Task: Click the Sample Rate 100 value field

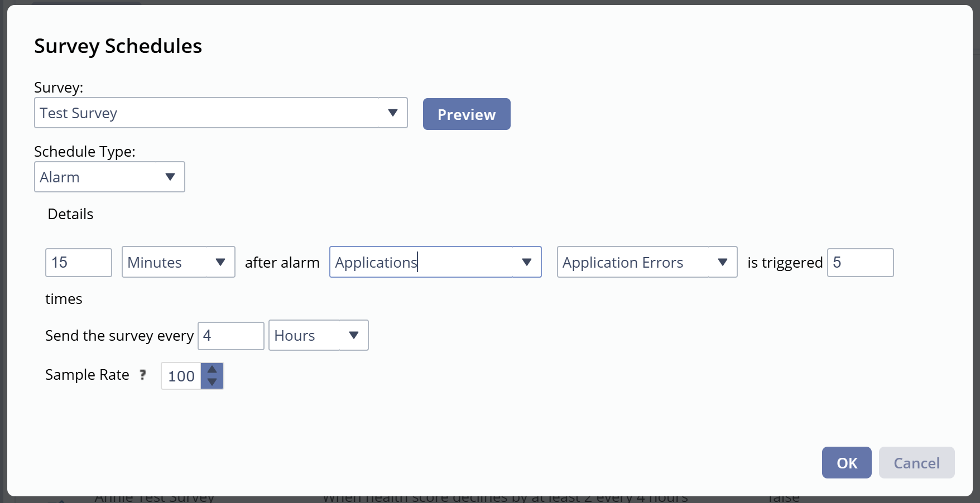Action: [x=181, y=376]
